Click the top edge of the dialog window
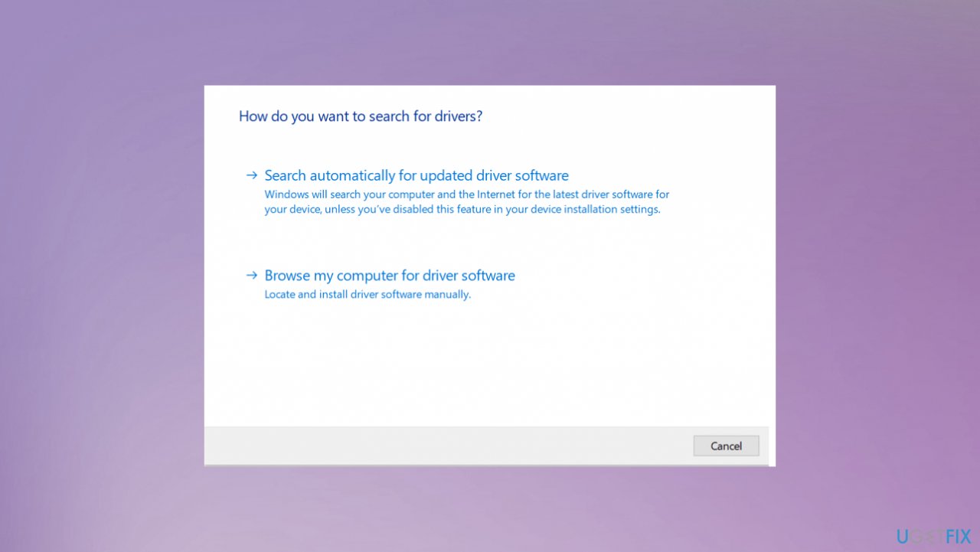Image resolution: width=980 pixels, height=552 pixels. pos(490,86)
